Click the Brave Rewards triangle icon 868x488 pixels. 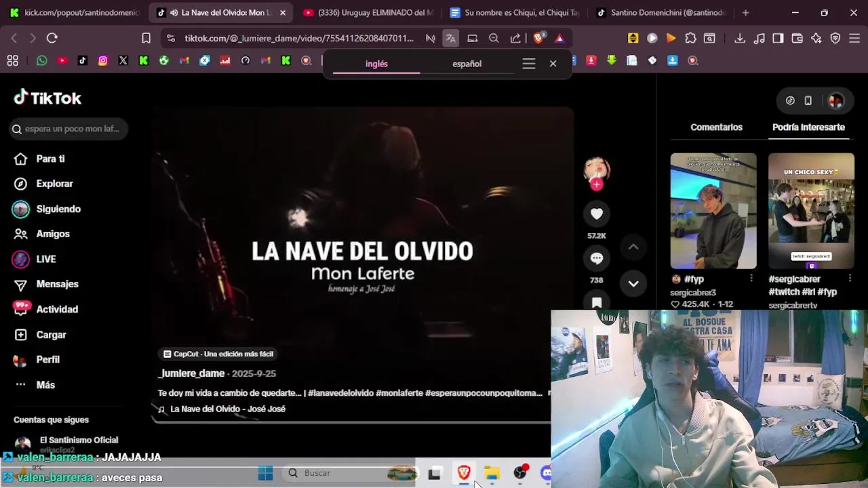(x=559, y=38)
